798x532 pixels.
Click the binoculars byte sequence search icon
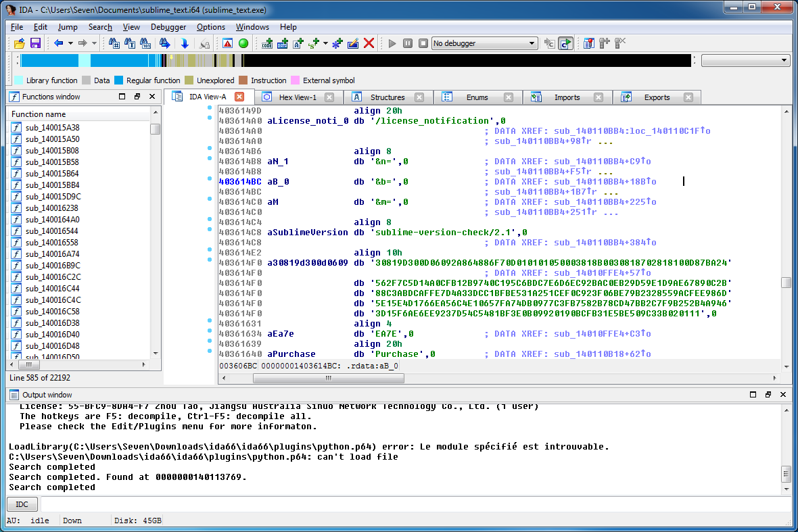tap(145, 43)
